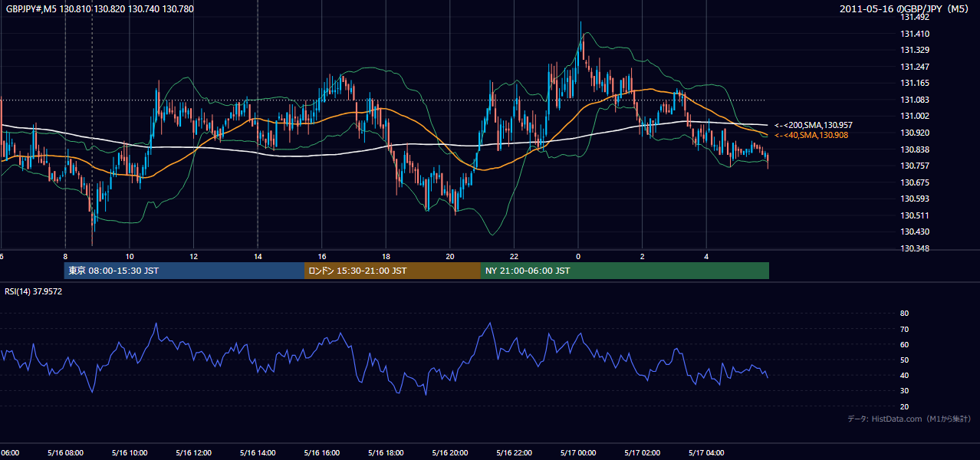Click price axis label 130.838
This screenshot has width=980, height=460.
[x=915, y=149]
